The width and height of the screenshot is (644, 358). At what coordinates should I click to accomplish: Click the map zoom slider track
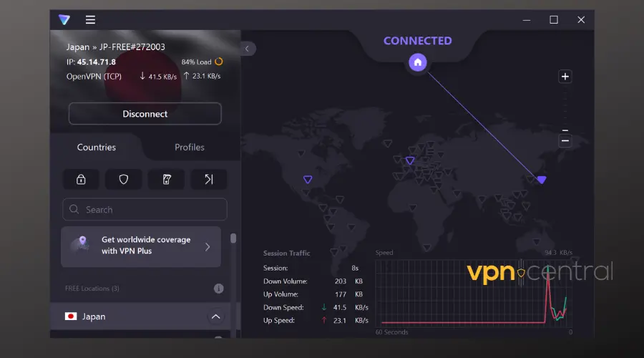(565, 107)
